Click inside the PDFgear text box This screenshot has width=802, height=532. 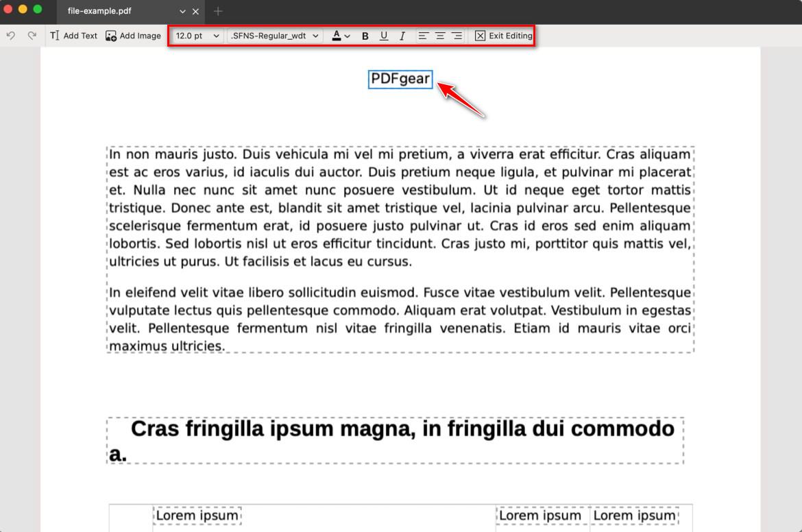[400, 80]
